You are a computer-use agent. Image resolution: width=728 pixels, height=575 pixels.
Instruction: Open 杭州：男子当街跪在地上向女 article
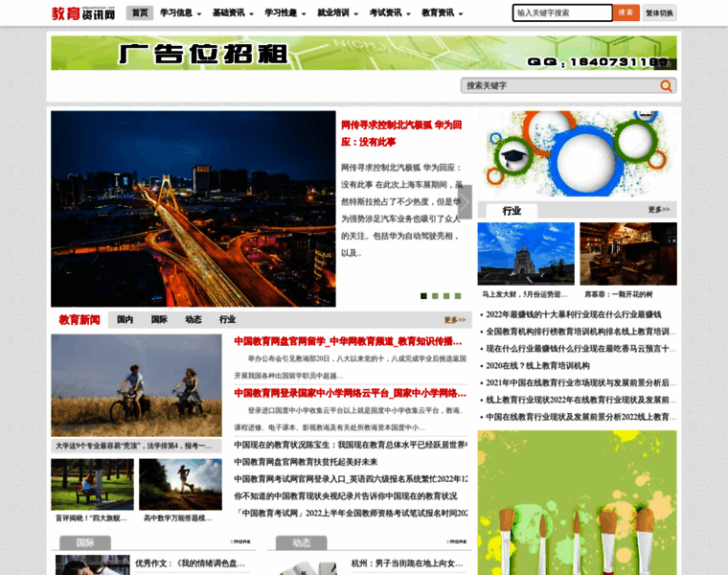(x=407, y=563)
